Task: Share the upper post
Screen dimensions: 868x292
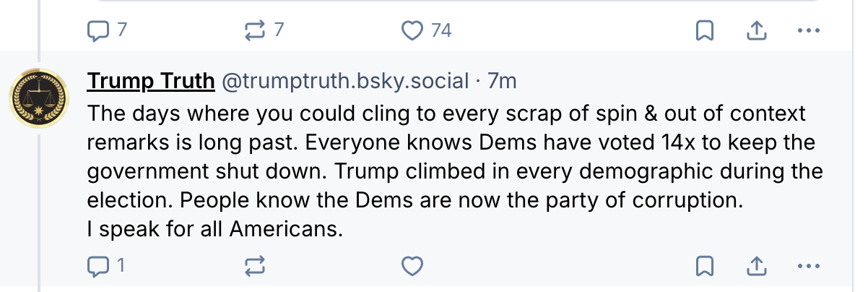Action: (x=755, y=30)
